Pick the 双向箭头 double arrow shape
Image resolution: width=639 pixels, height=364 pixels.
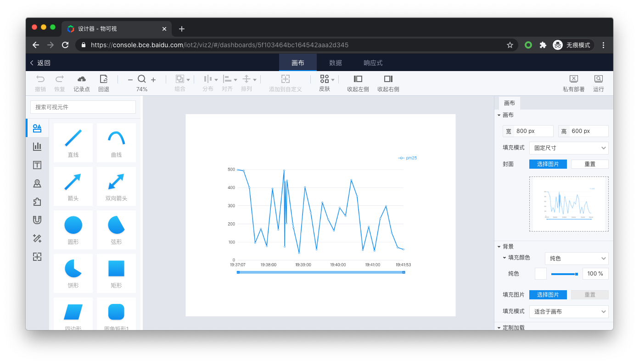pyautogui.click(x=117, y=186)
